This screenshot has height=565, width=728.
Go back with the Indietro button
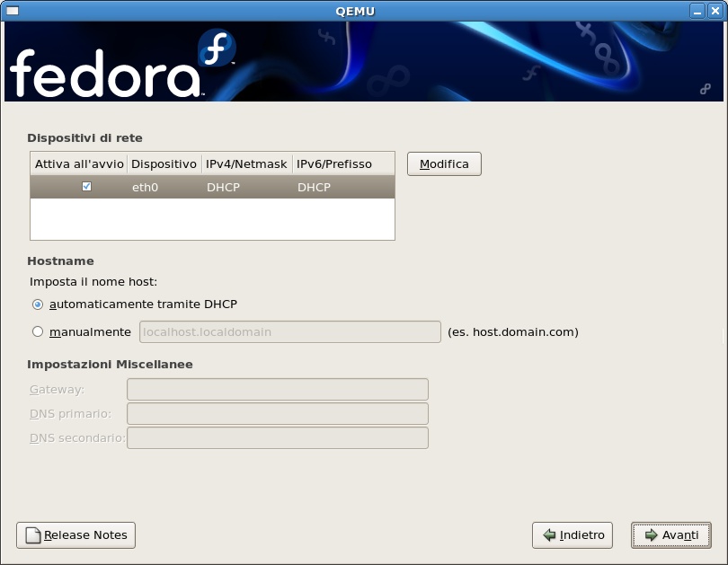coord(572,534)
